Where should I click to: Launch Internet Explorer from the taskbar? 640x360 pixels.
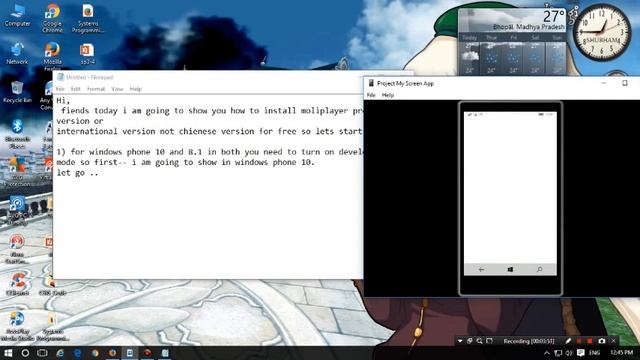(x=60, y=353)
